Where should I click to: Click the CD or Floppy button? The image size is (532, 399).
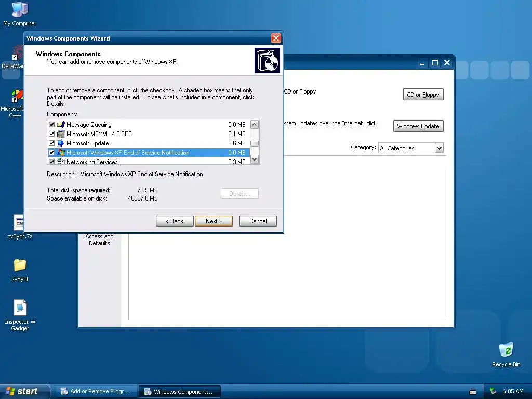pyautogui.click(x=423, y=95)
